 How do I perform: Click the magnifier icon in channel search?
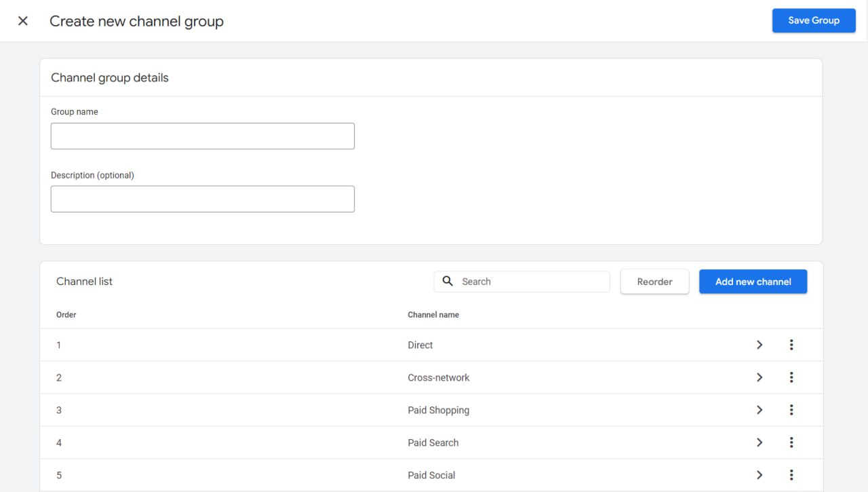448,281
